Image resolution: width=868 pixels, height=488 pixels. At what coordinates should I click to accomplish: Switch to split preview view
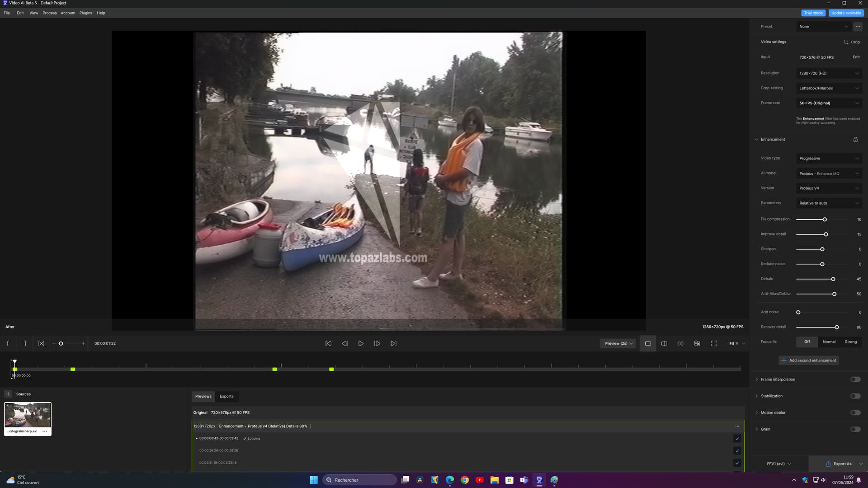point(664,343)
